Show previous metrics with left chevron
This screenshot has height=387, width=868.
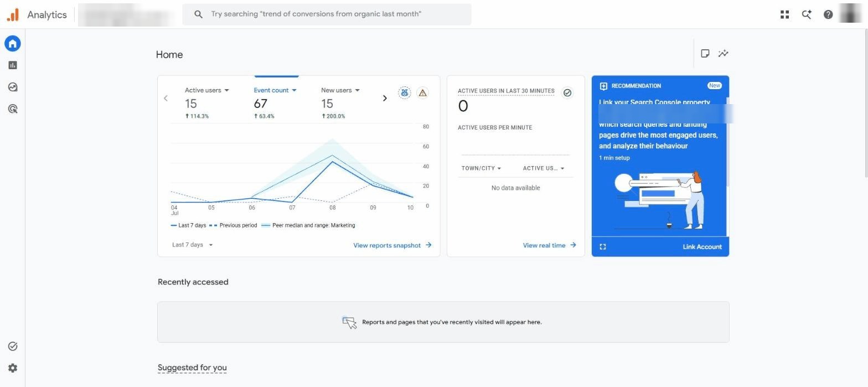pyautogui.click(x=166, y=98)
